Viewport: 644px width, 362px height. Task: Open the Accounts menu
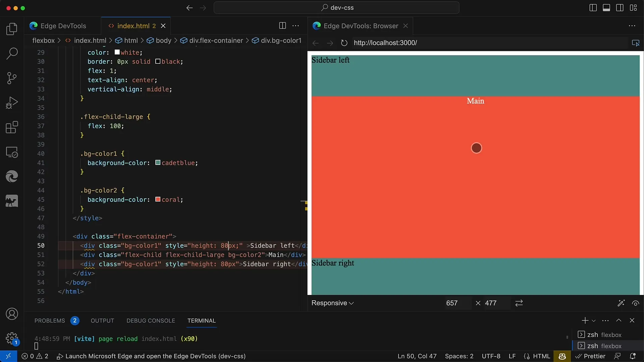coord(12,314)
